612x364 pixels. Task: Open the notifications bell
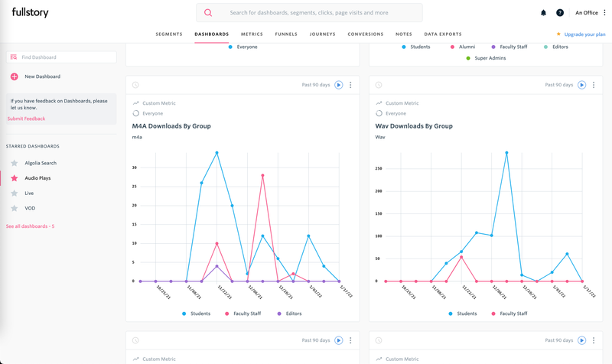point(543,13)
